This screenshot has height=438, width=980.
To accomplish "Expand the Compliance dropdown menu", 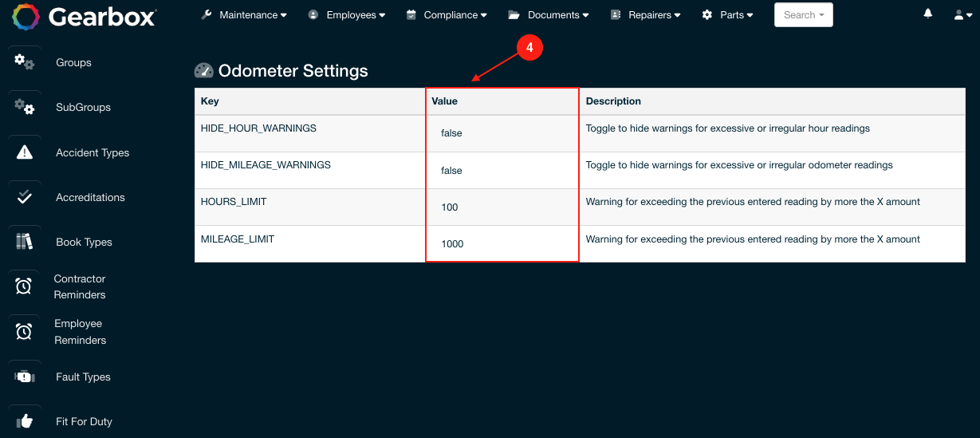I will (447, 15).
